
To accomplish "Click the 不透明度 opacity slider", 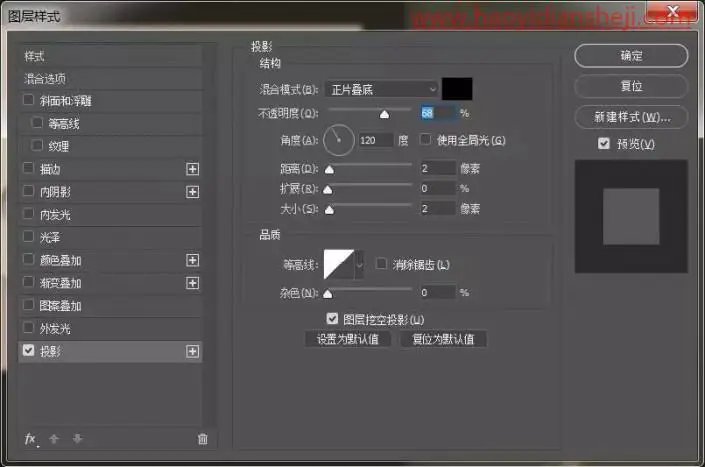I will click(370, 111).
